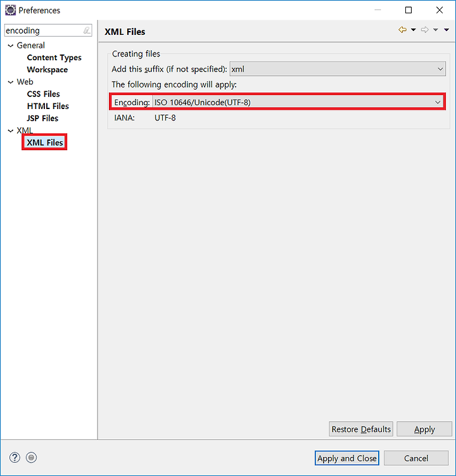Click the forward navigation arrow icon
This screenshot has width=456, height=476.
pos(425,30)
